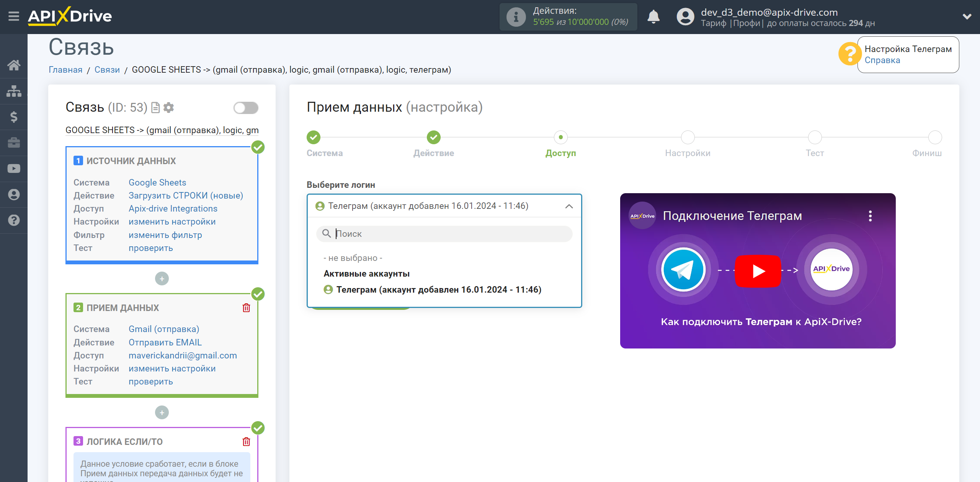Toggle the connection on/off switch
Screen dimensions: 980x482
click(x=246, y=108)
